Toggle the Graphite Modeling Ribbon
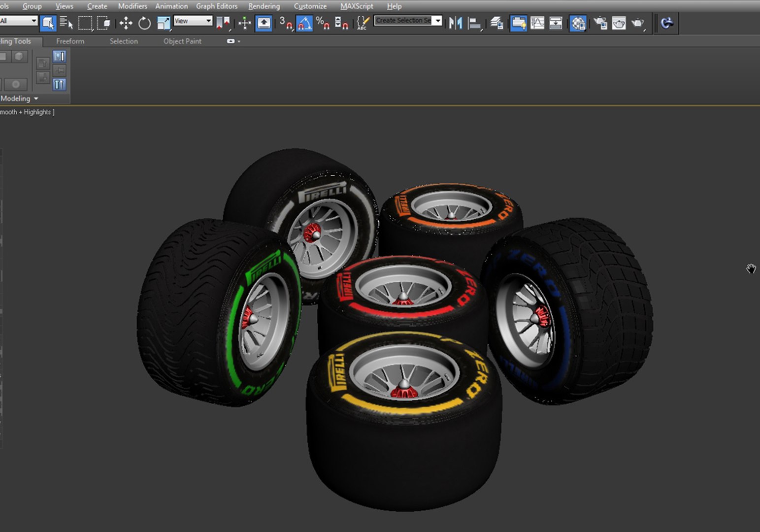The width and height of the screenshot is (760, 532). click(518, 23)
